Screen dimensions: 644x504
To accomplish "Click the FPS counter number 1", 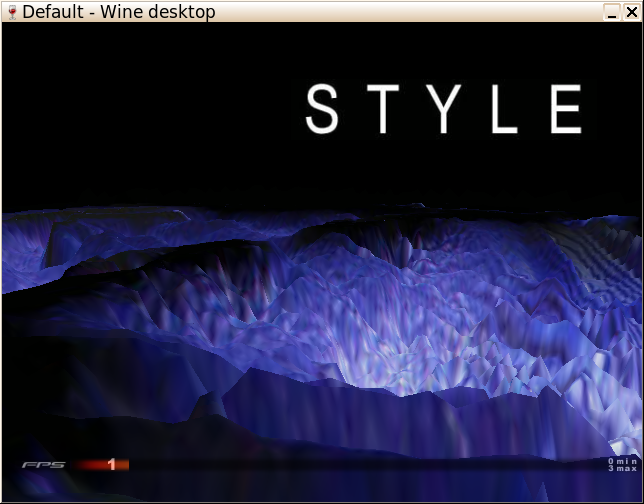I will click(x=111, y=465).
